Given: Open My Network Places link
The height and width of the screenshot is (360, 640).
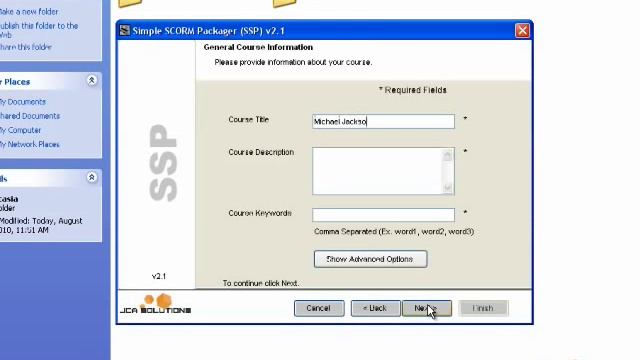Looking at the screenshot, I should pyautogui.click(x=29, y=144).
